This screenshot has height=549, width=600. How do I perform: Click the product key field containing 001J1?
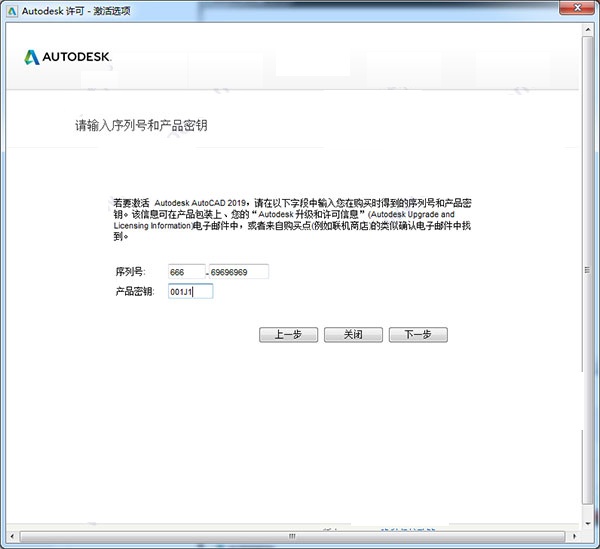190,292
